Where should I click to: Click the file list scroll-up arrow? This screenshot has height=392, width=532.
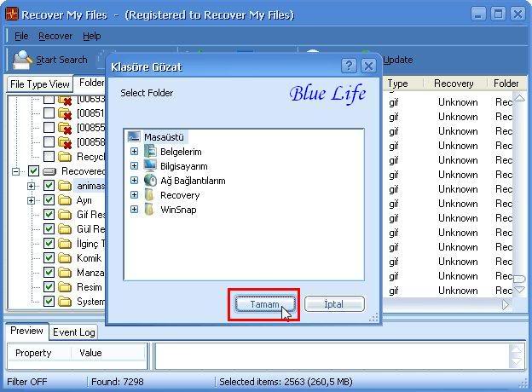[519, 98]
